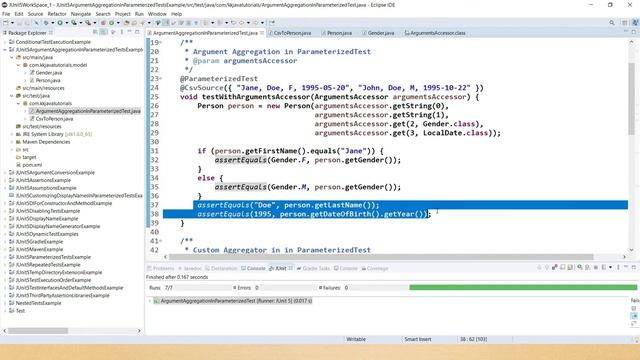Viewport: 640px width, 360px height.
Task: Open Test Run History dropdown in JUnit view
Action: point(610,267)
